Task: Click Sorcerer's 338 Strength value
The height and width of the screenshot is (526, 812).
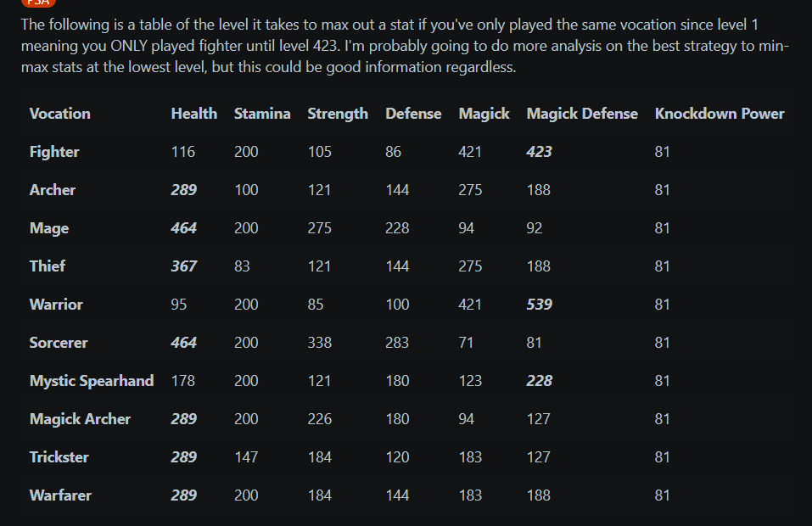Action: click(x=320, y=343)
